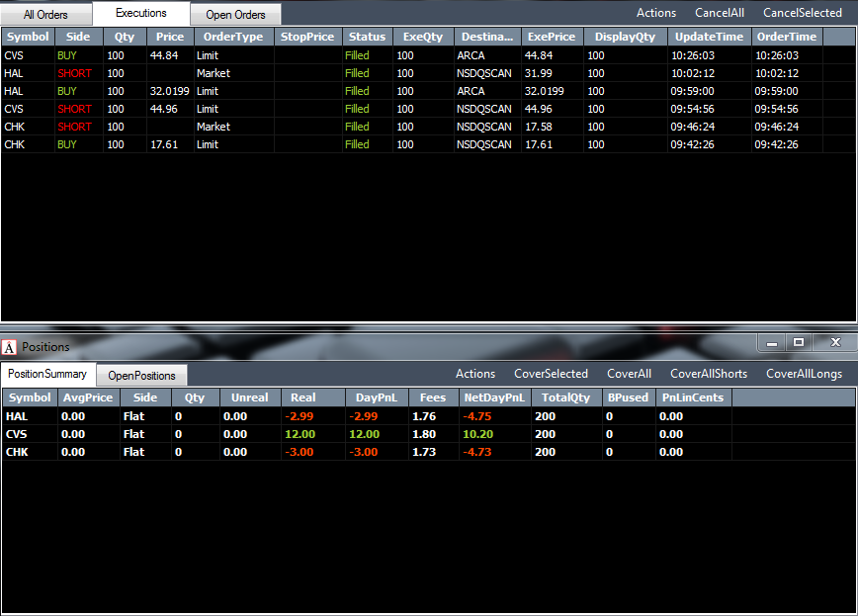Viewport: 858px width, 616px height.
Task: Switch to the OpenPositions tab
Action: pos(141,376)
